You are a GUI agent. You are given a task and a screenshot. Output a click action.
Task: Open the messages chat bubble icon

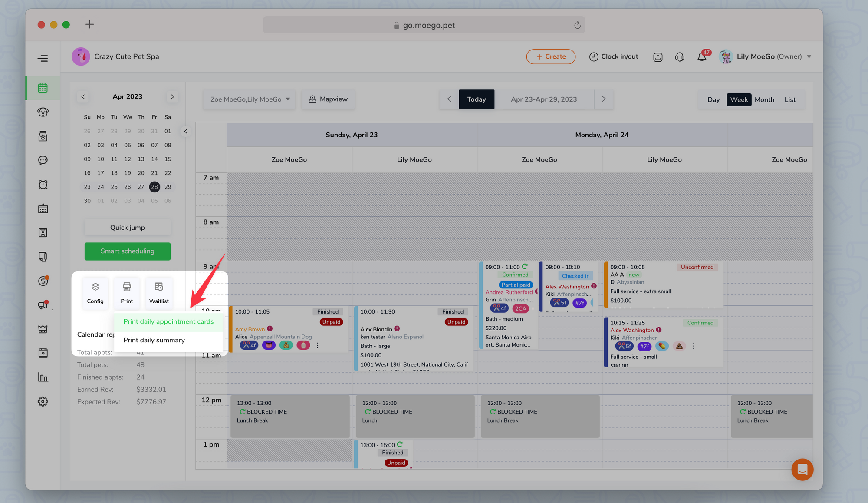[43, 160]
